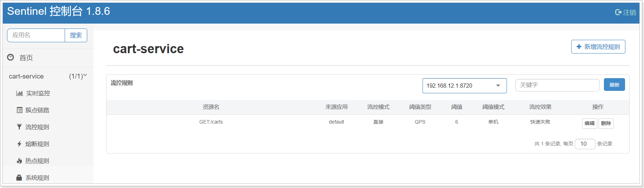Click the plus icon on 新增流控规则
This screenshot has width=644, height=188.
579,46
